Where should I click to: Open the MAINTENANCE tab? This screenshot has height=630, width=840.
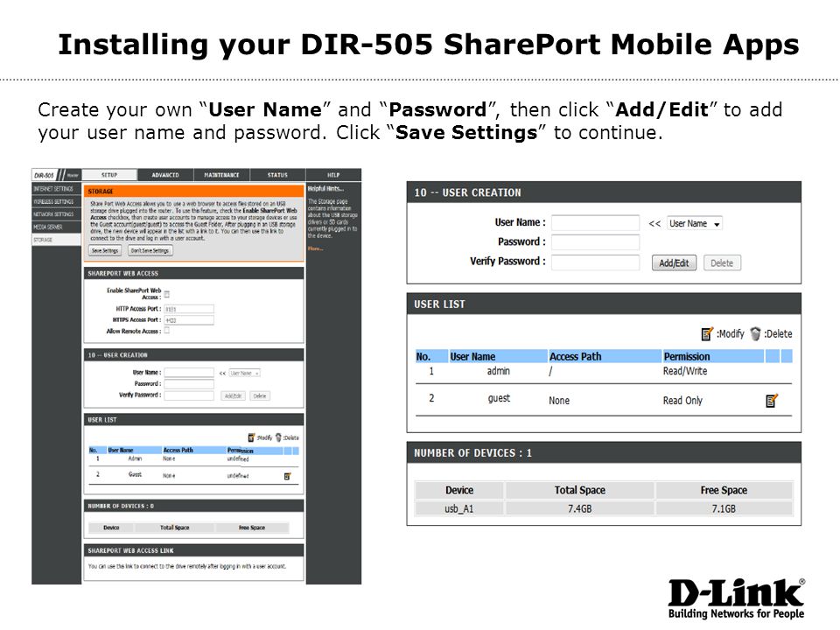coord(221,175)
